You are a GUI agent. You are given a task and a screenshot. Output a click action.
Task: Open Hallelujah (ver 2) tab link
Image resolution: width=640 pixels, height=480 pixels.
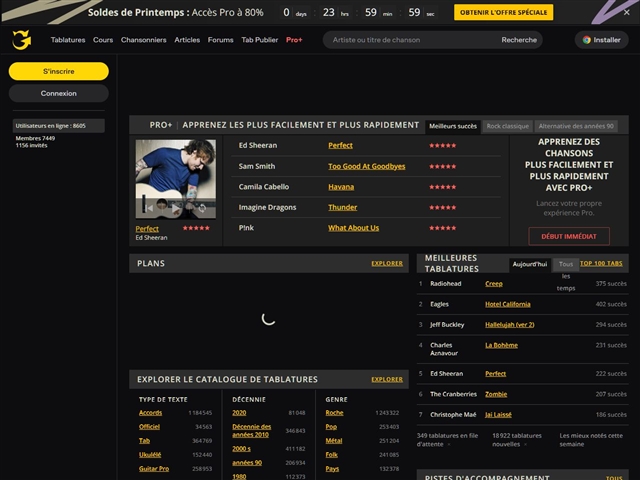point(510,324)
